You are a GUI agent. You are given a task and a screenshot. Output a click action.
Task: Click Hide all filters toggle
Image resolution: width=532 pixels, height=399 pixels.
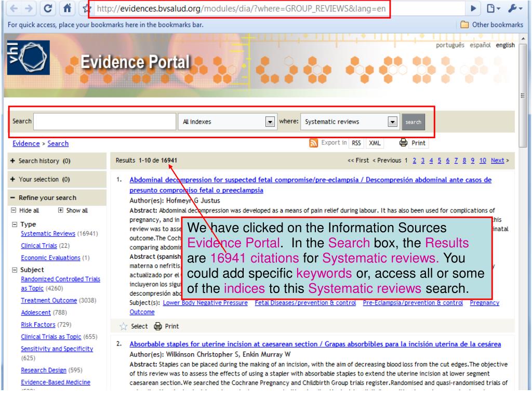coord(25,210)
